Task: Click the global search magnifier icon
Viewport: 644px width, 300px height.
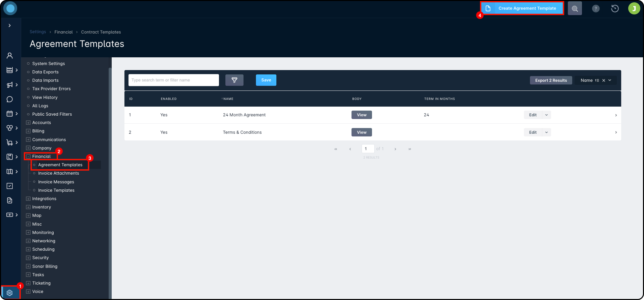Action: (x=575, y=8)
